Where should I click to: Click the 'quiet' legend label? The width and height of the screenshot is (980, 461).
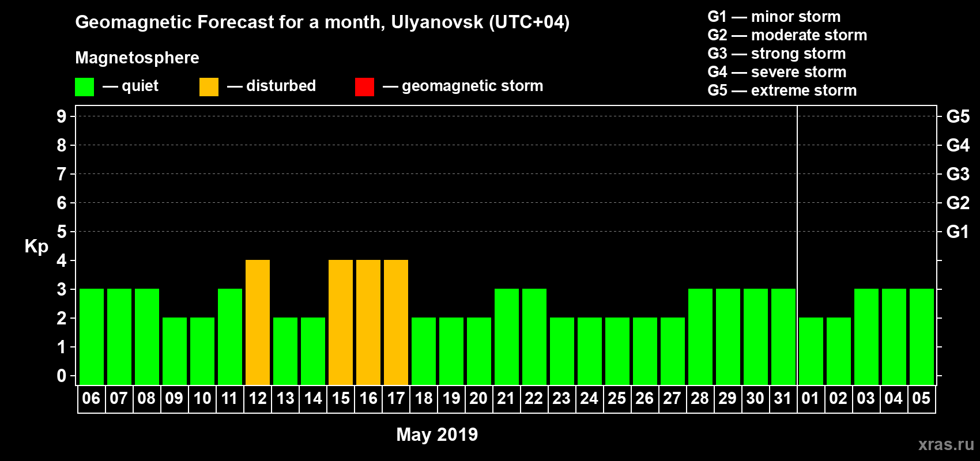click(x=140, y=86)
